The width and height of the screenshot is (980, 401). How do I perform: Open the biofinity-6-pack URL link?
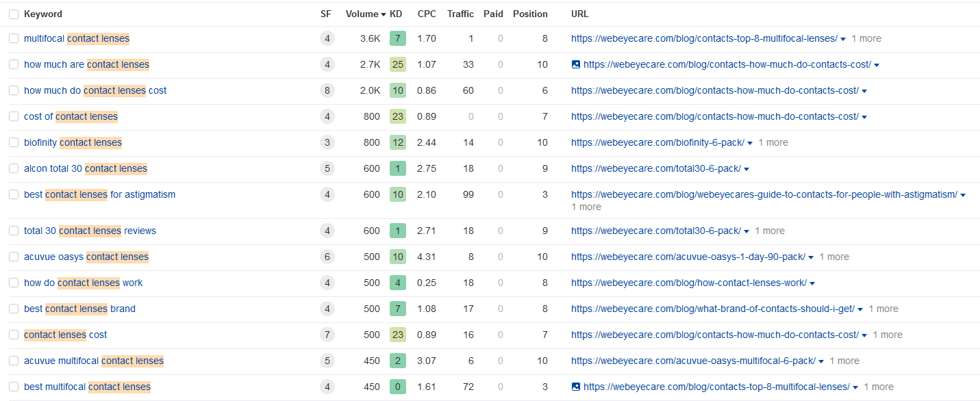656,142
